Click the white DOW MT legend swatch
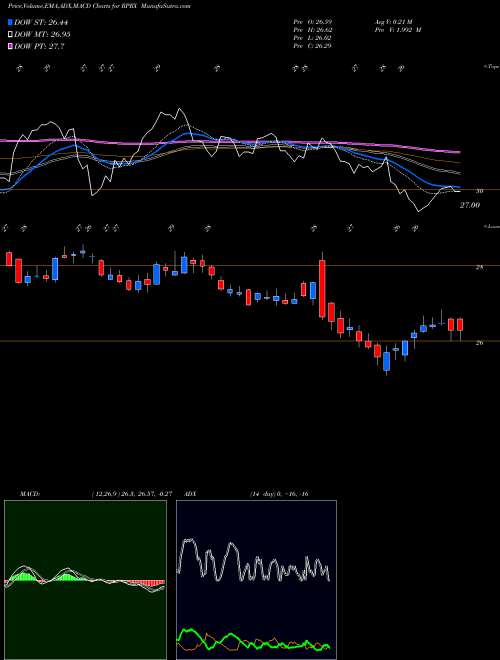500x660 pixels. (11, 35)
